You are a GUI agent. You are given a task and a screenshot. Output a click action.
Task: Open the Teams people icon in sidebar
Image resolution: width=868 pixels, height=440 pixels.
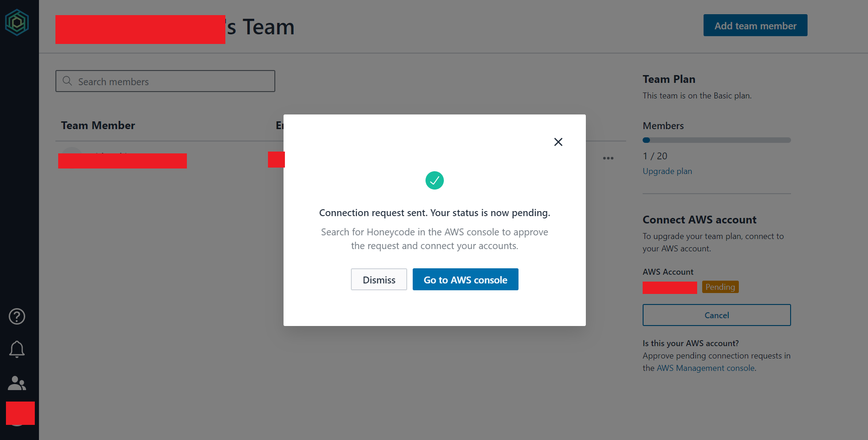[x=17, y=383]
